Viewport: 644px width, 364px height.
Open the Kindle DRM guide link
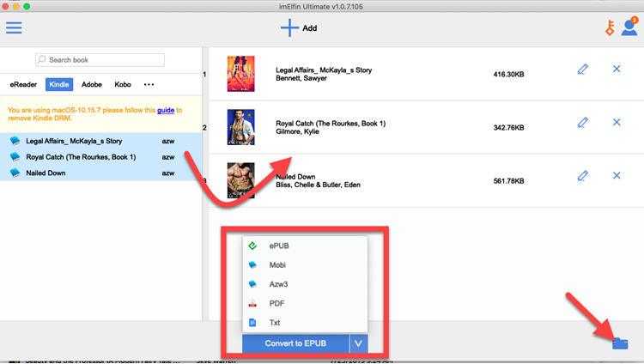166,110
